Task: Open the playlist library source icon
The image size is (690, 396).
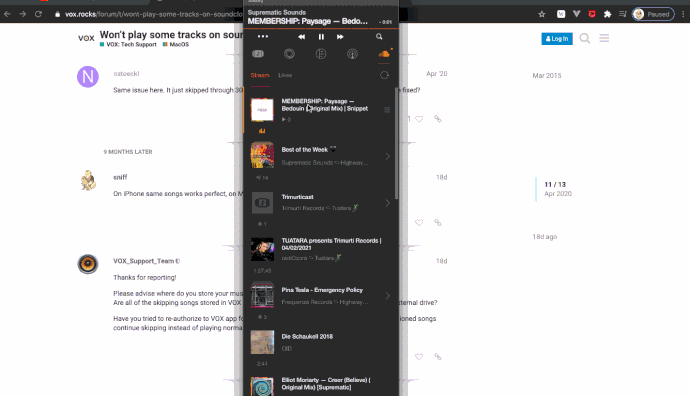Action: pos(258,54)
